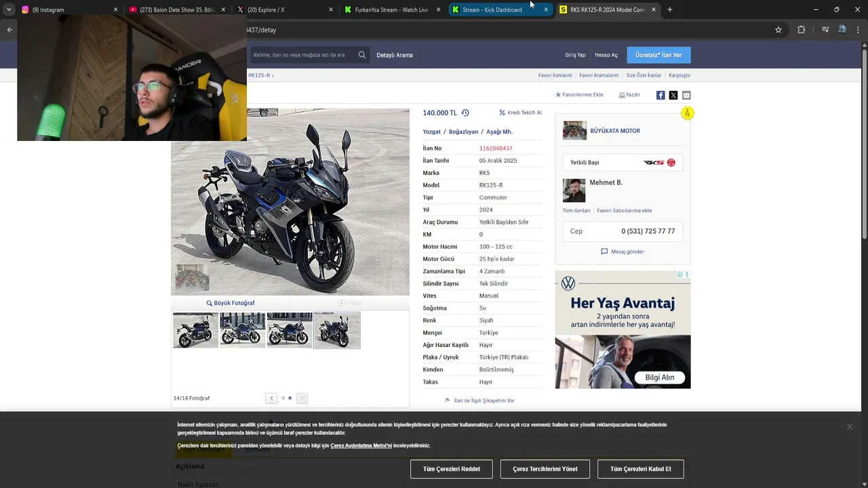
Task: Open the Chrome three-dot menu
Action: click(859, 30)
